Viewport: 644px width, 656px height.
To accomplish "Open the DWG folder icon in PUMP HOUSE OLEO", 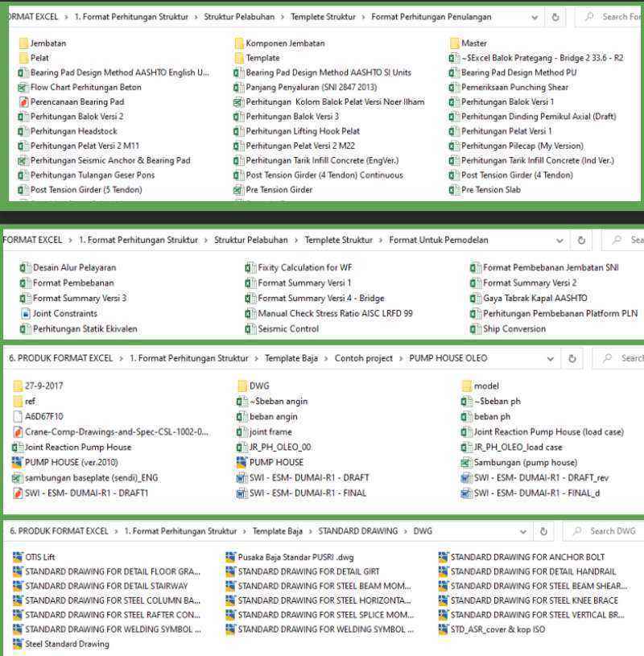I will point(242,386).
